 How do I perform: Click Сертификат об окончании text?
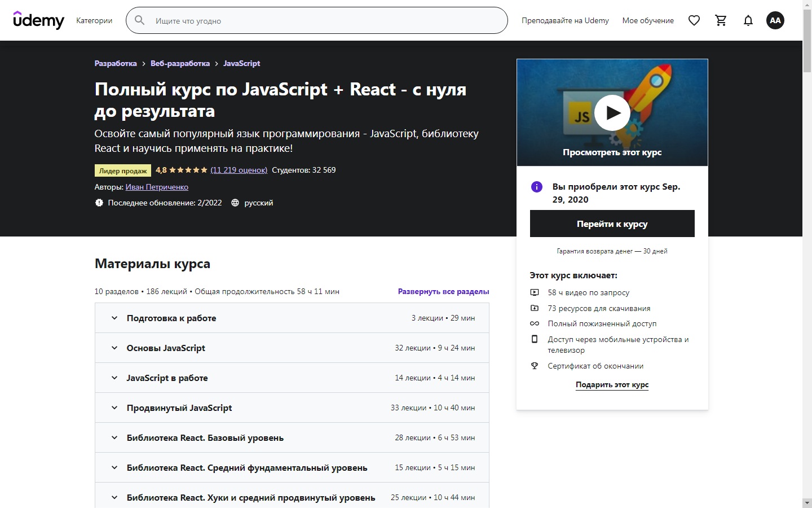[x=595, y=366]
